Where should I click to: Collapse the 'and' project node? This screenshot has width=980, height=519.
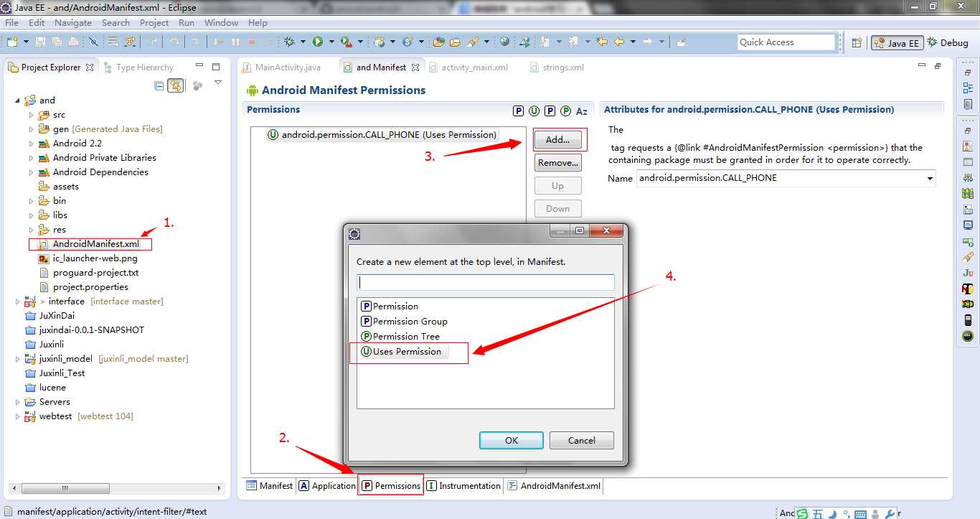(x=17, y=100)
